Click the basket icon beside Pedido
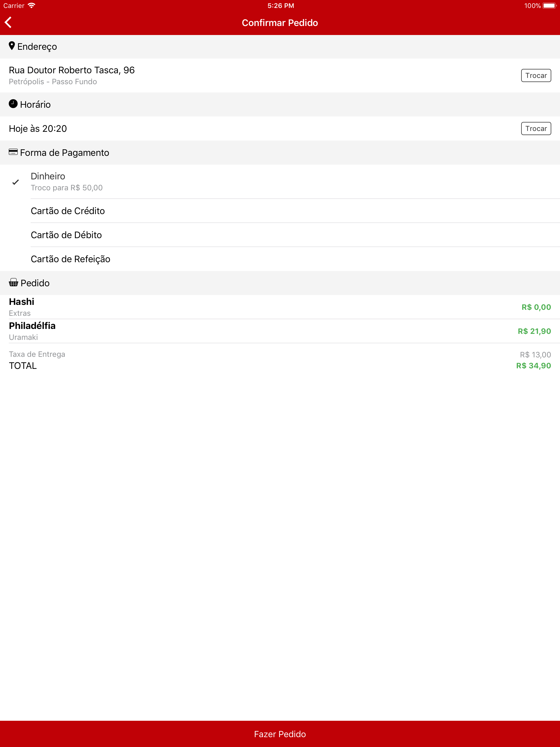The width and height of the screenshot is (560, 747). click(13, 282)
